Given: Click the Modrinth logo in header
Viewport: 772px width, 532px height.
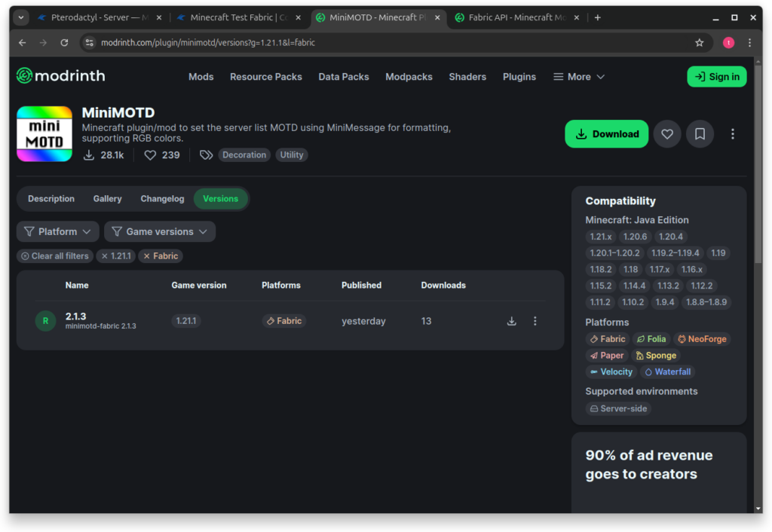Looking at the screenshot, I should coord(61,76).
